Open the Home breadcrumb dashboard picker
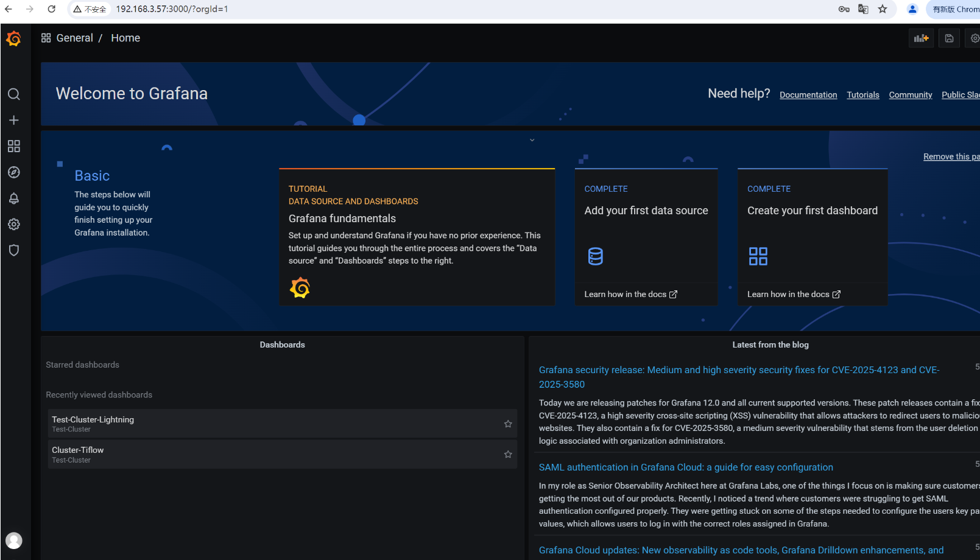The image size is (980, 560). tap(125, 38)
